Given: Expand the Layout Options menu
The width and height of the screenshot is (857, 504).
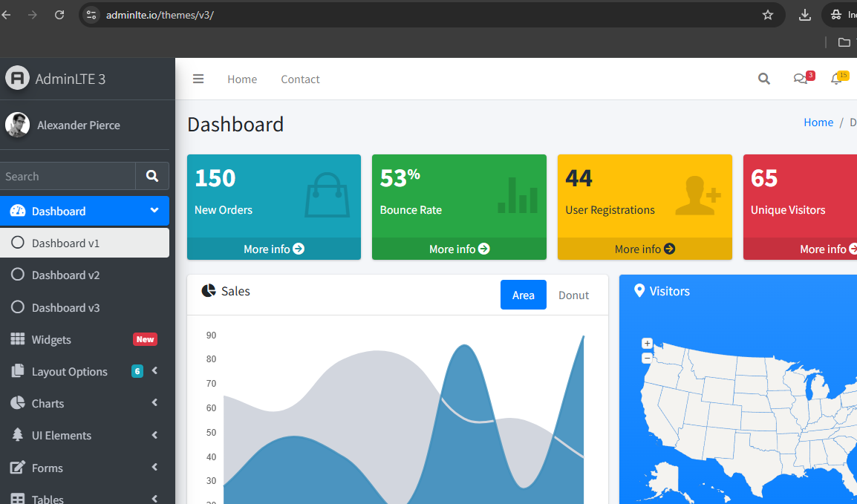Looking at the screenshot, I should [x=70, y=372].
